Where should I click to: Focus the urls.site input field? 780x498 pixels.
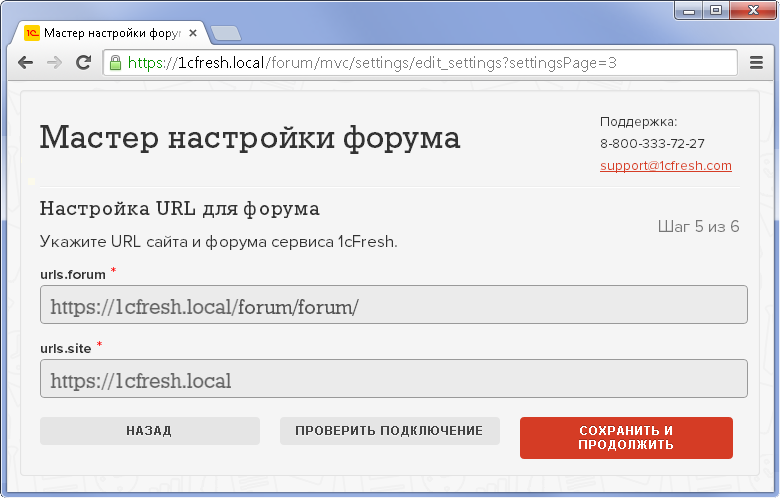point(393,379)
